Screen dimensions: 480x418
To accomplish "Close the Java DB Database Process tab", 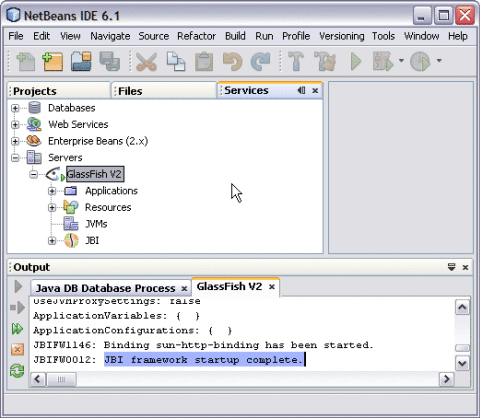I will coord(184,289).
